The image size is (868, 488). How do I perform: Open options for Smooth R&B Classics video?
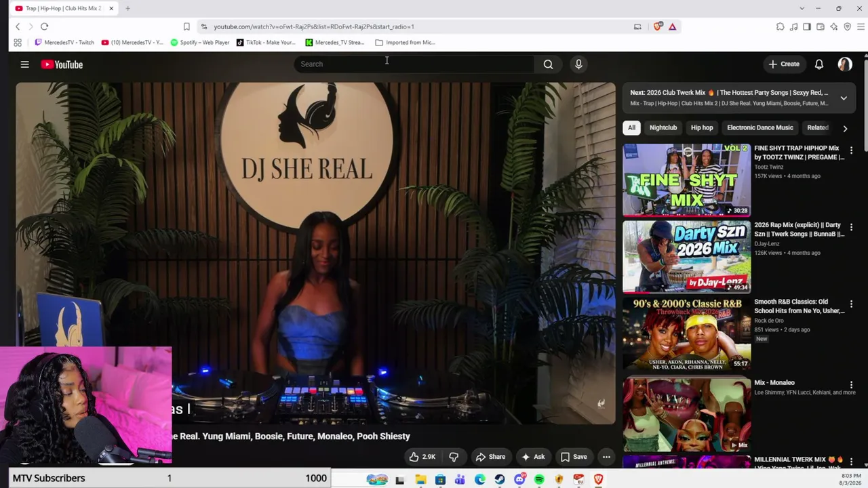click(852, 304)
